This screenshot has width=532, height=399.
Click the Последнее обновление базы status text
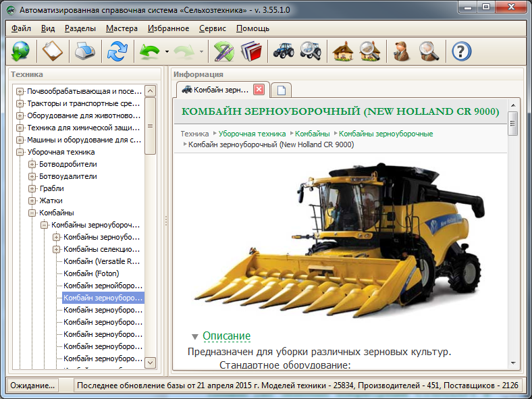(x=298, y=385)
